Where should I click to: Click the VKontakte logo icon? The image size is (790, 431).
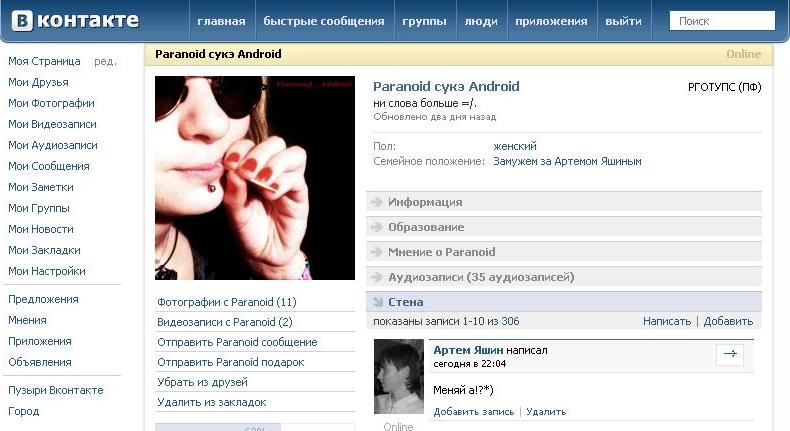click(22, 21)
